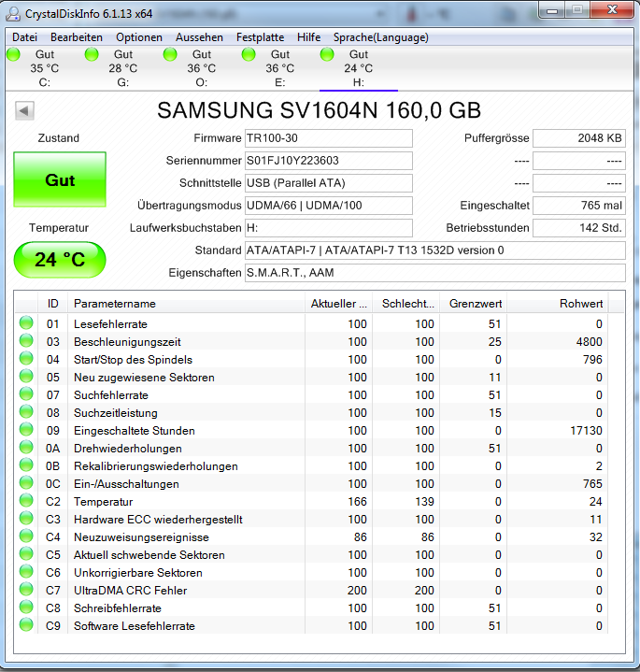Screen dimensions: 640x672
Task: Click status icon for Eingeschaltete Stunden
Action: (x=26, y=429)
